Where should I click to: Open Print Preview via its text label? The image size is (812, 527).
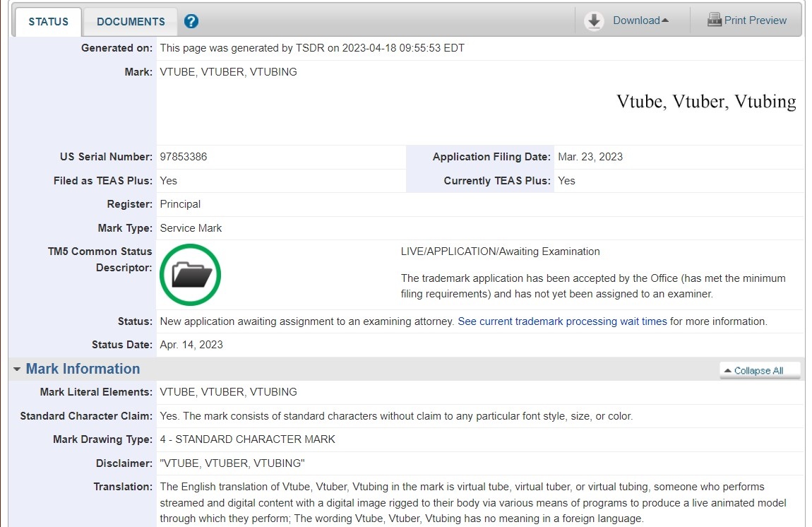(x=755, y=20)
